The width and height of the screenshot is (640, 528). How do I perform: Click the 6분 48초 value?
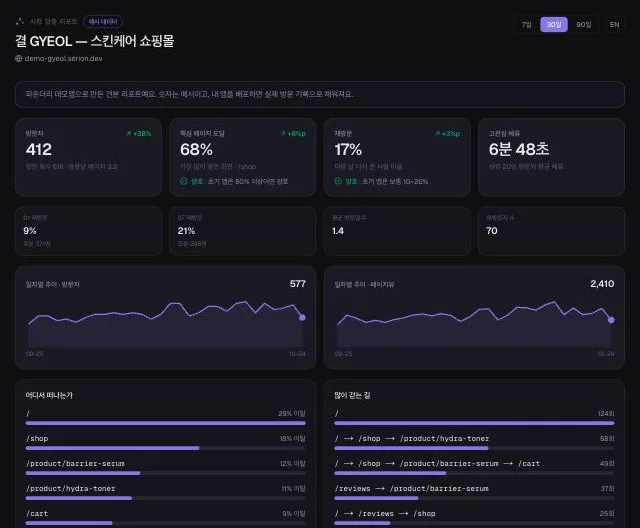519,149
